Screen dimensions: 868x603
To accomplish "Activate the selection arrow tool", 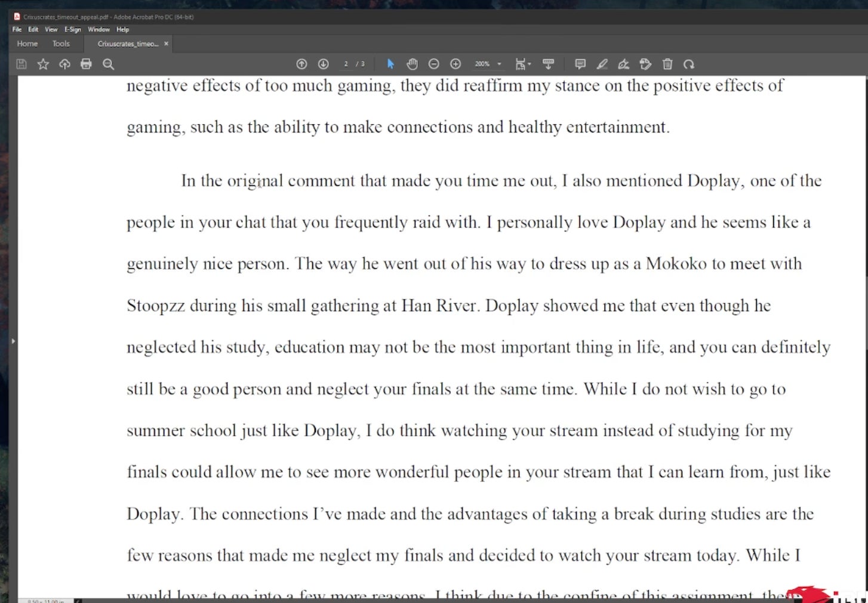I will point(390,64).
